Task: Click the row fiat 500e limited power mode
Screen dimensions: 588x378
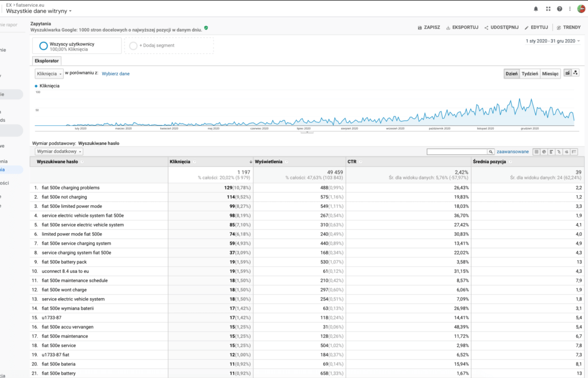Action: point(307,206)
